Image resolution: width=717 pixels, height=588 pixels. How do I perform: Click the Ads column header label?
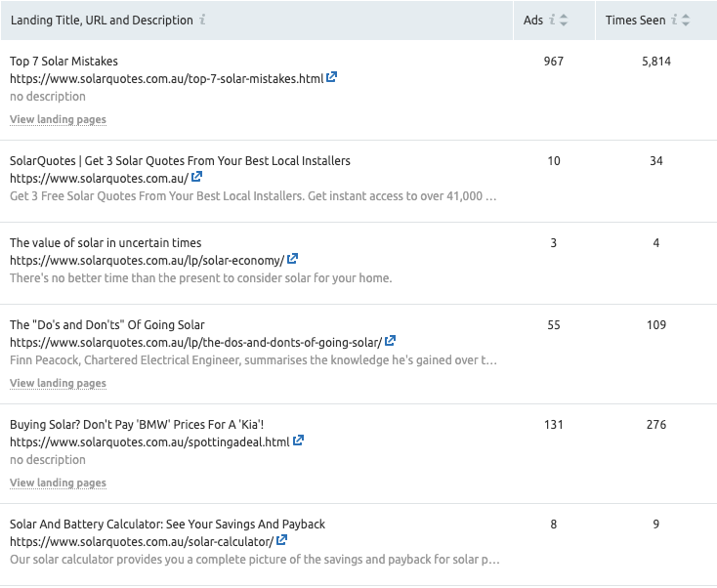pyautogui.click(x=533, y=21)
